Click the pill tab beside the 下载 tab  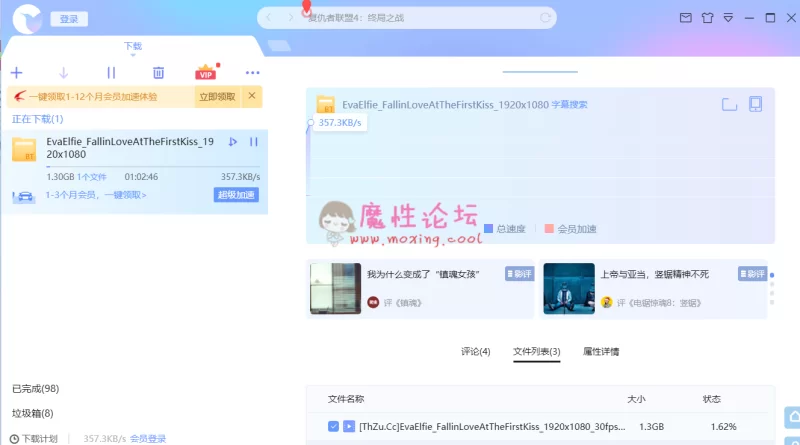pos(279,46)
